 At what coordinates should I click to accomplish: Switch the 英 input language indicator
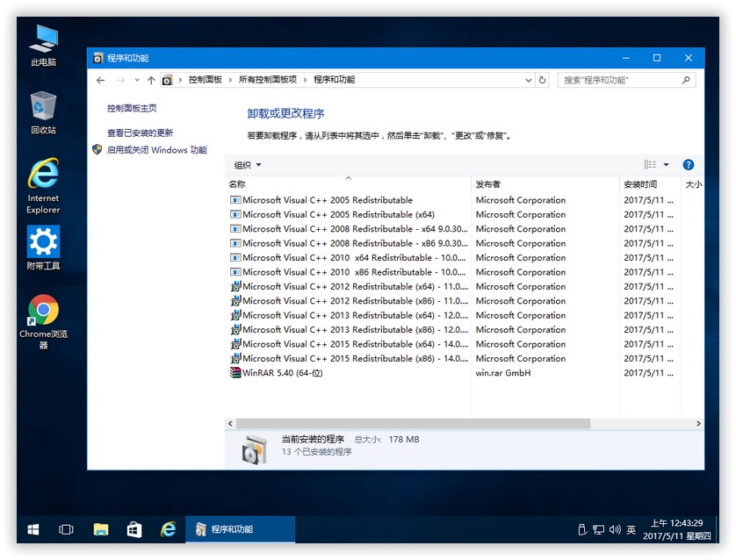631,529
